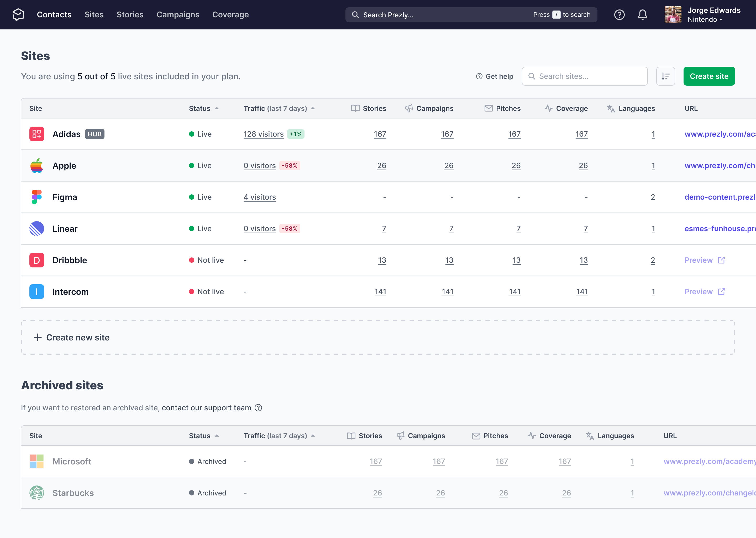Sort live sites by Traffic column
756x538 pixels.
pos(279,108)
